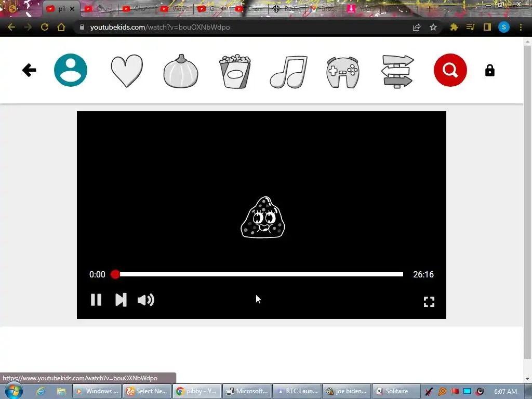Open the Chrome three-dot menu
The height and width of the screenshot is (399, 532).
[521, 27]
